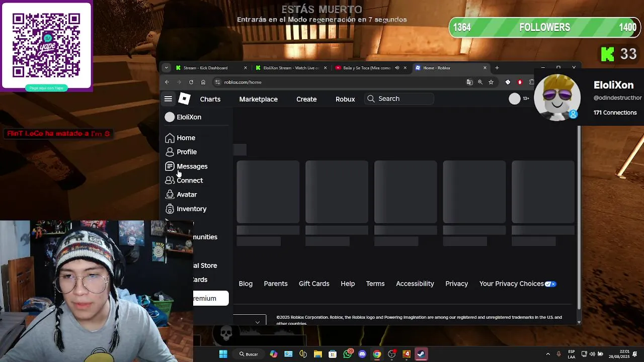Switch to Google Chrome in taskbar

(377, 354)
